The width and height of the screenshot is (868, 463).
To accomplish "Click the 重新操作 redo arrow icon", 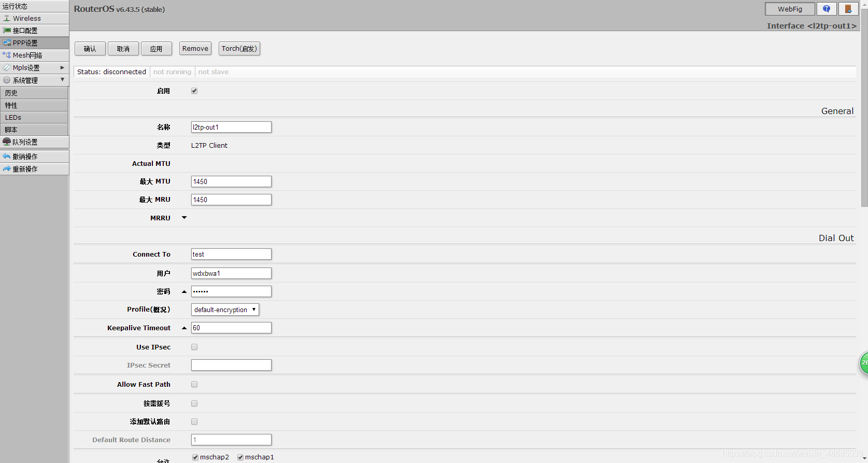I will (x=7, y=169).
